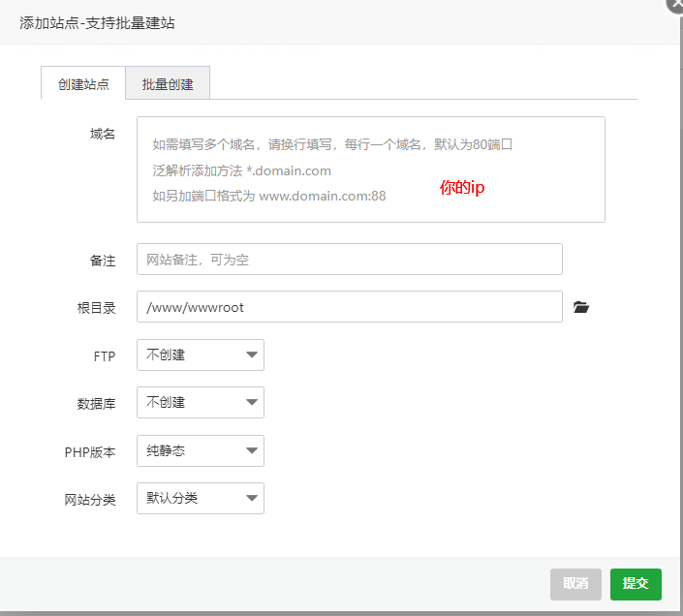Submit the form with green 提交 button
The height and width of the screenshot is (616, 683).
coord(636,583)
